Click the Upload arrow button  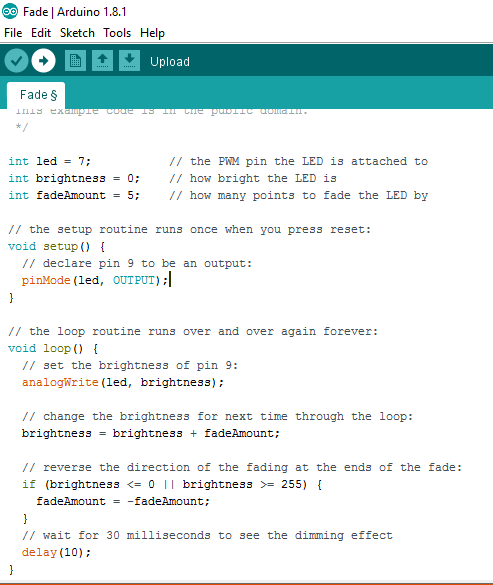coord(44,60)
